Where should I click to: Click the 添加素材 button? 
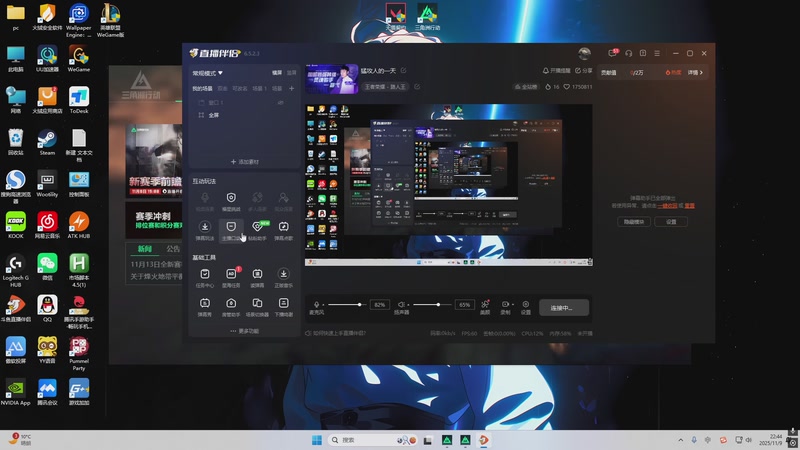[x=244, y=162]
